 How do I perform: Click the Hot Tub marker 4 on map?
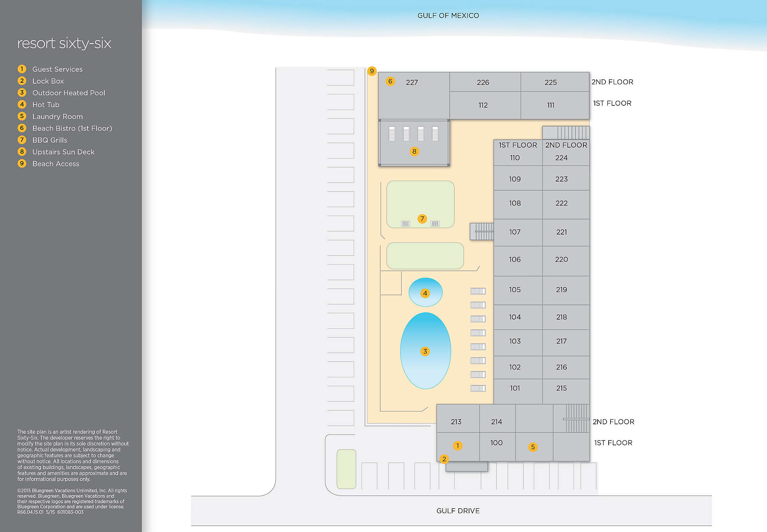(x=425, y=293)
